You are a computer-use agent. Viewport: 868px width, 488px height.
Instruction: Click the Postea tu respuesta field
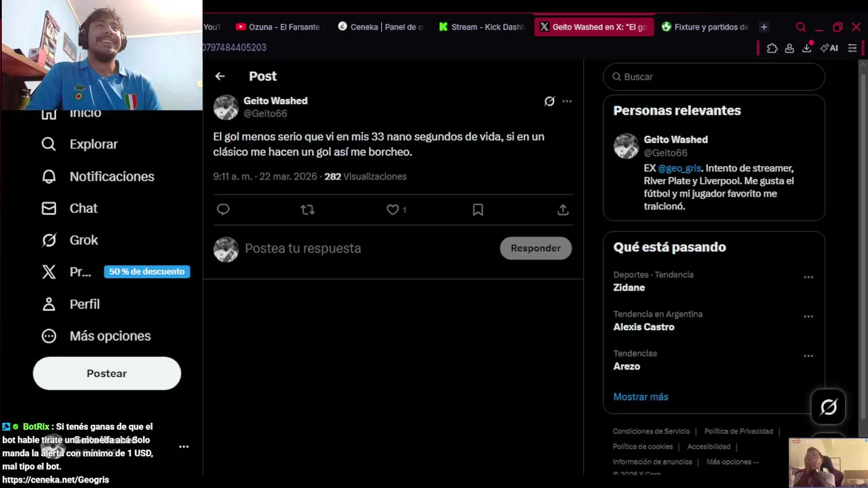pos(366,248)
